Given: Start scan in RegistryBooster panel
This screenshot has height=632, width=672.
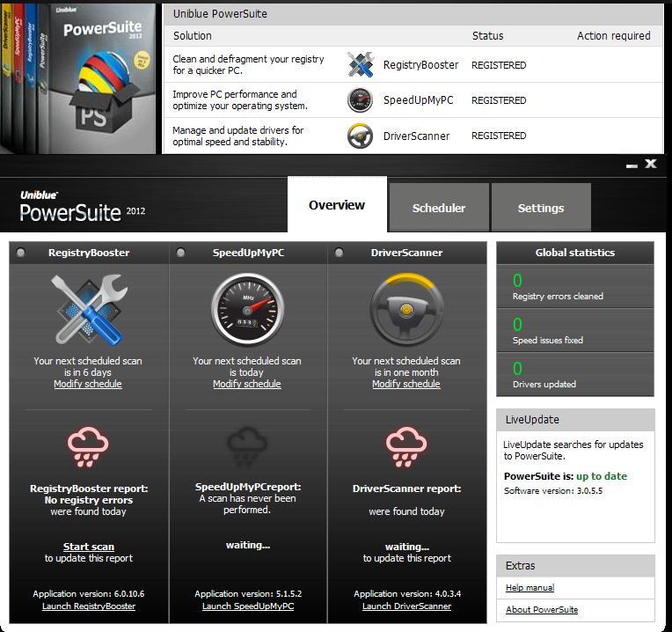Looking at the screenshot, I should click(89, 547).
